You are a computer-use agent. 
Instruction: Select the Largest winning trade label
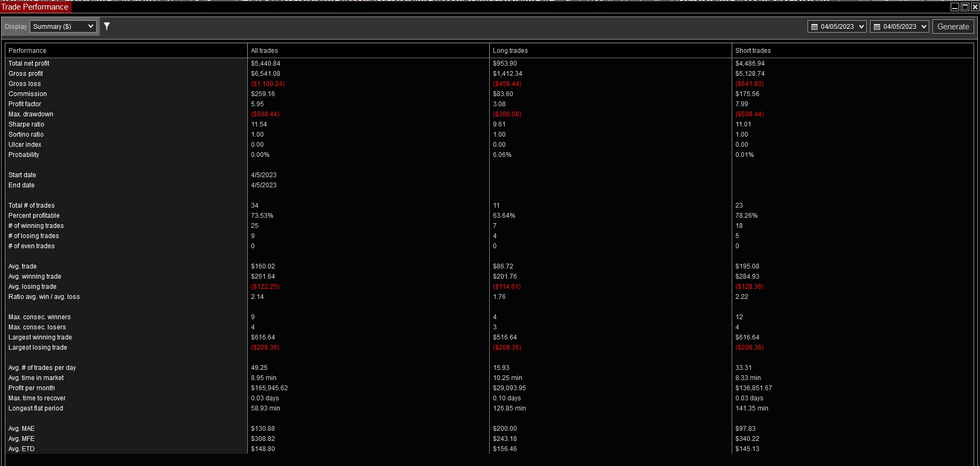pyautogui.click(x=40, y=337)
